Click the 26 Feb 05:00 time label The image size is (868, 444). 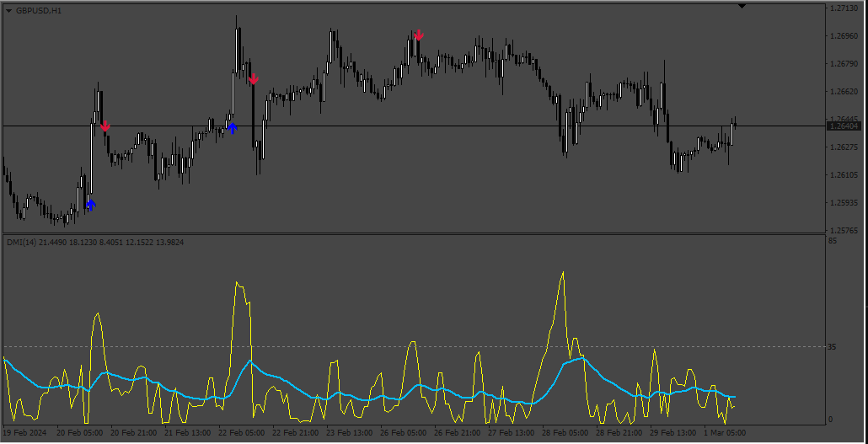pos(403,432)
